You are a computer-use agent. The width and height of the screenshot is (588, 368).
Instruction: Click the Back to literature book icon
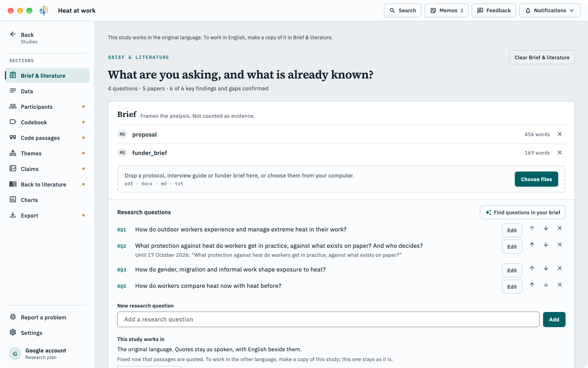[x=13, y=184]
